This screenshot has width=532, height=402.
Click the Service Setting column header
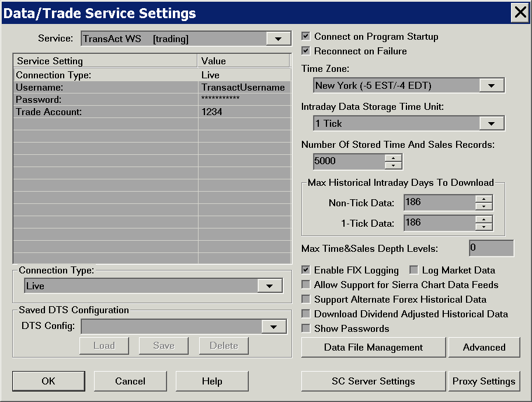pos(105,61)
